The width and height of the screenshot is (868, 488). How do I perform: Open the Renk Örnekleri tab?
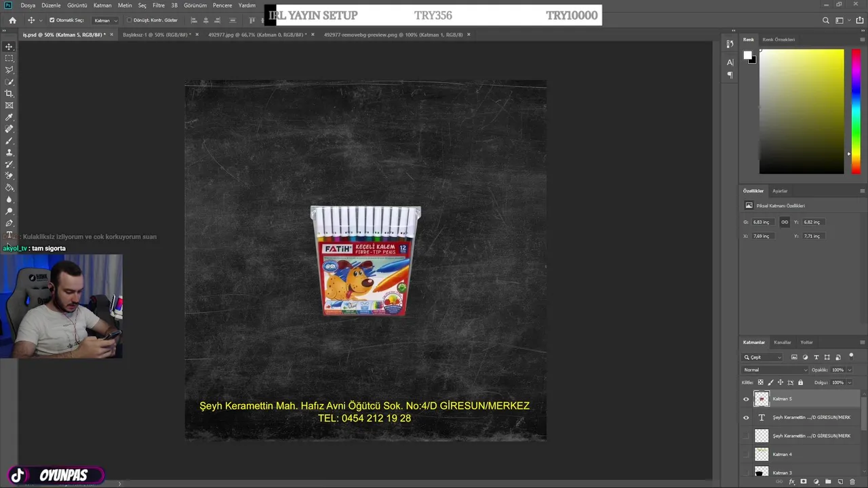coord(778,39)
